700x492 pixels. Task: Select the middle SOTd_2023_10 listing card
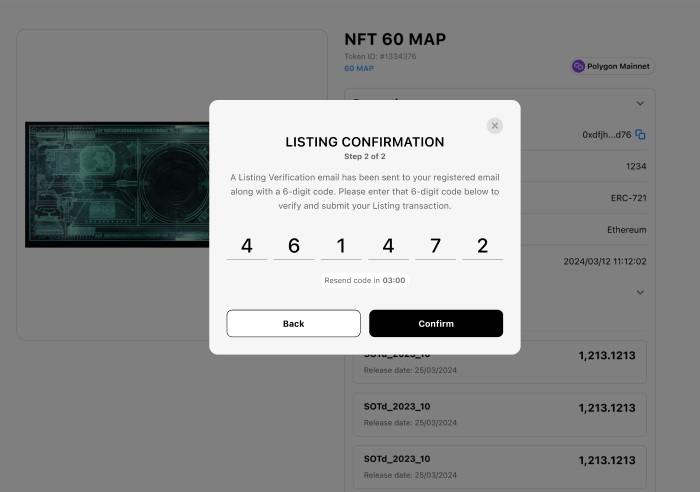click(x=499, y=414)
